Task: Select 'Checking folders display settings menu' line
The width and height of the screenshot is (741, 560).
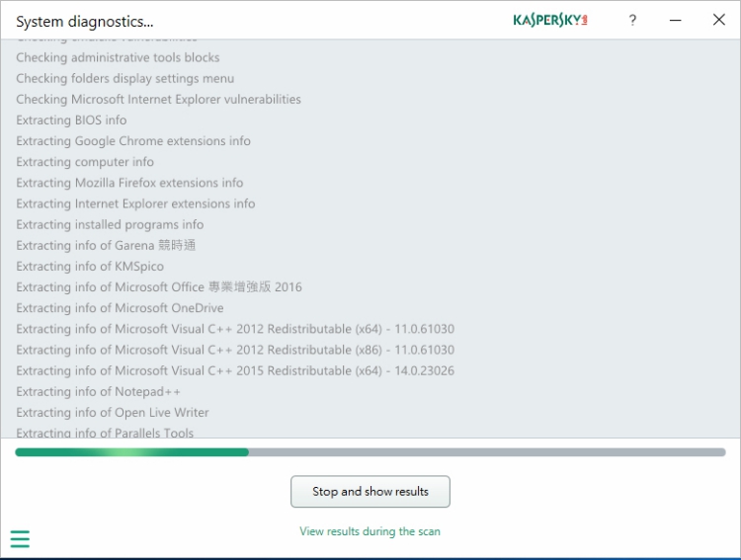Action: [125, 78]
